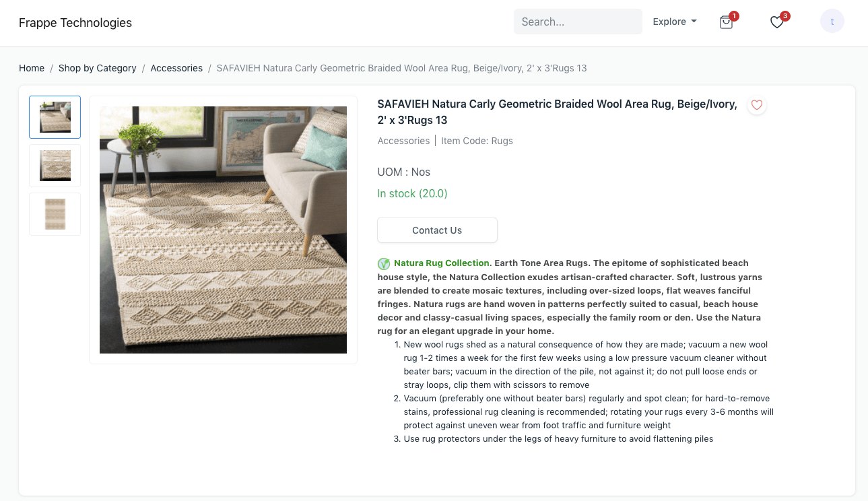Select the middle rug pattern thumbnail
This screenshot has width=868, height=501.
click(55, 165)
